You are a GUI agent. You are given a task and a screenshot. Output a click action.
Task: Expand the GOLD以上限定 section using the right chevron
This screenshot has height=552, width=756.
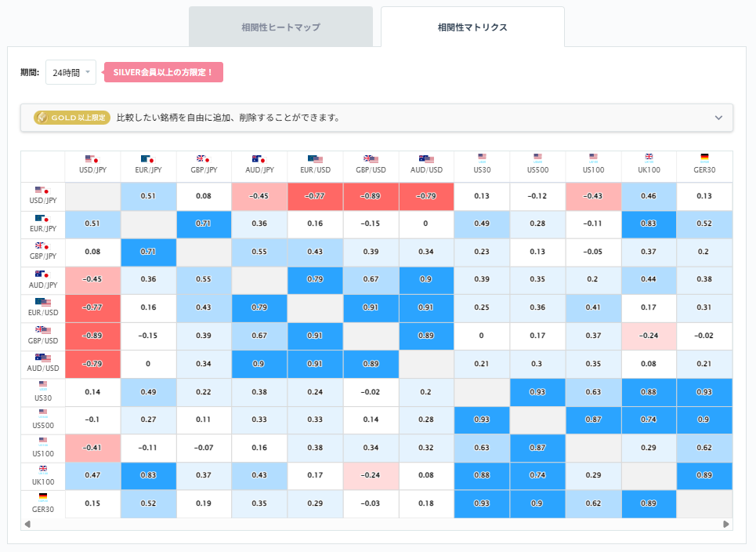(718, 116)
